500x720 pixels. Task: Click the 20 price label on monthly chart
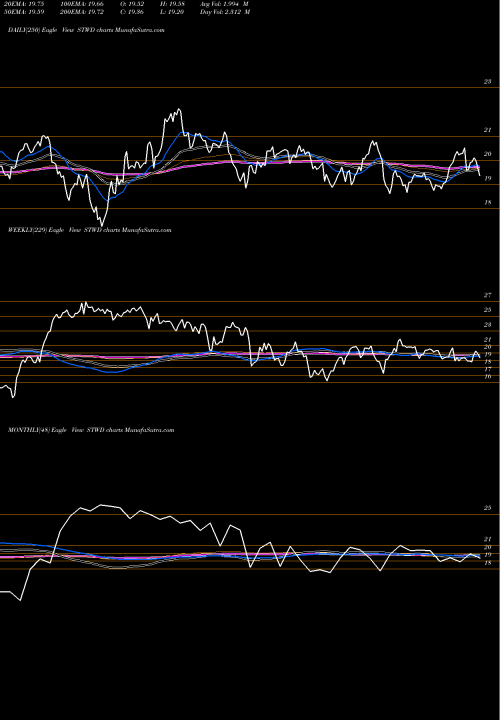pos(488,547)
